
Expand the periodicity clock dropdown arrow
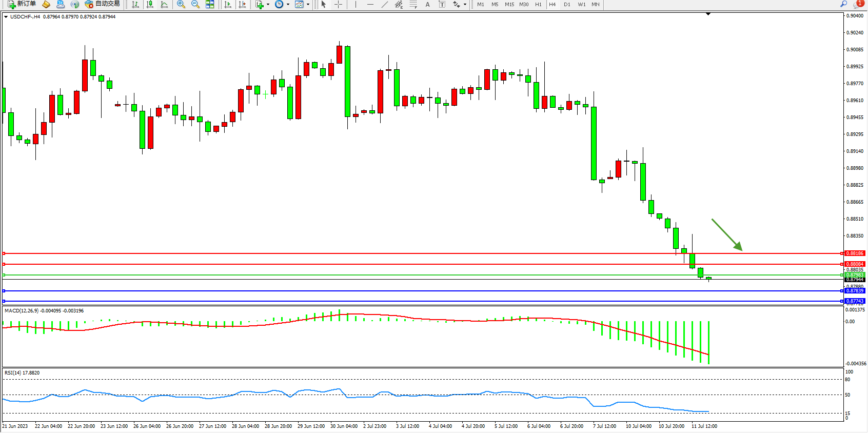(288, 5)
